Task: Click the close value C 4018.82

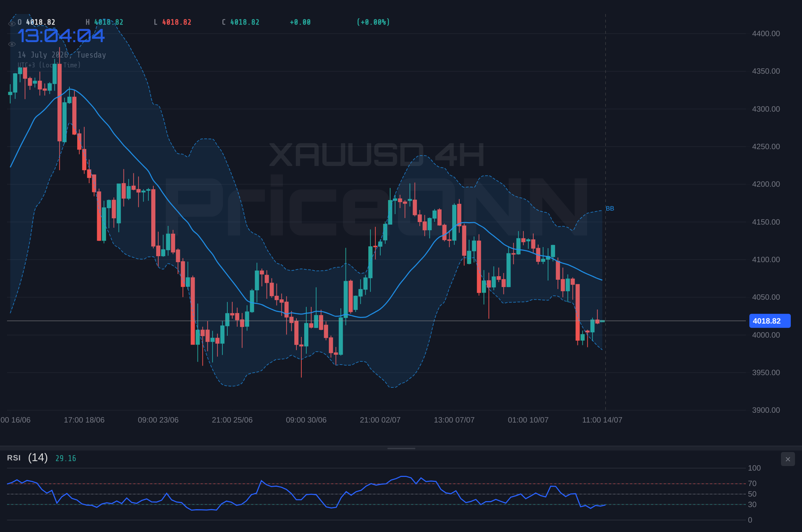Action: coord(241,22)
